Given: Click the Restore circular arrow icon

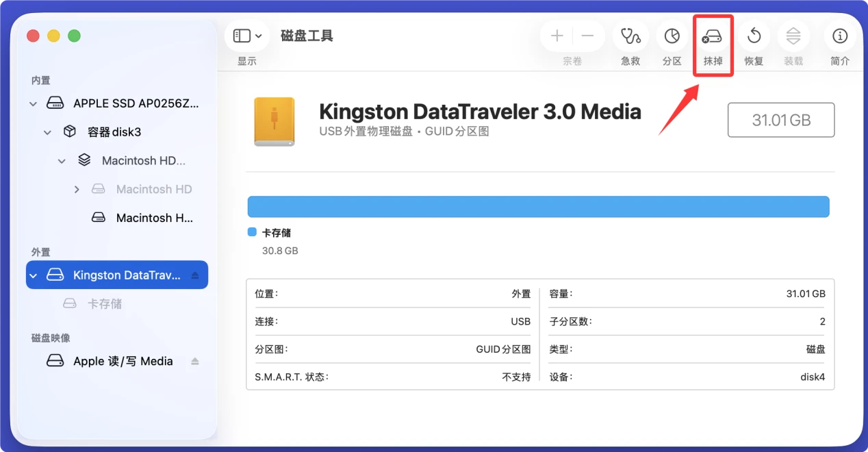Looking at the screenshot, I should [x=754, y=36].
